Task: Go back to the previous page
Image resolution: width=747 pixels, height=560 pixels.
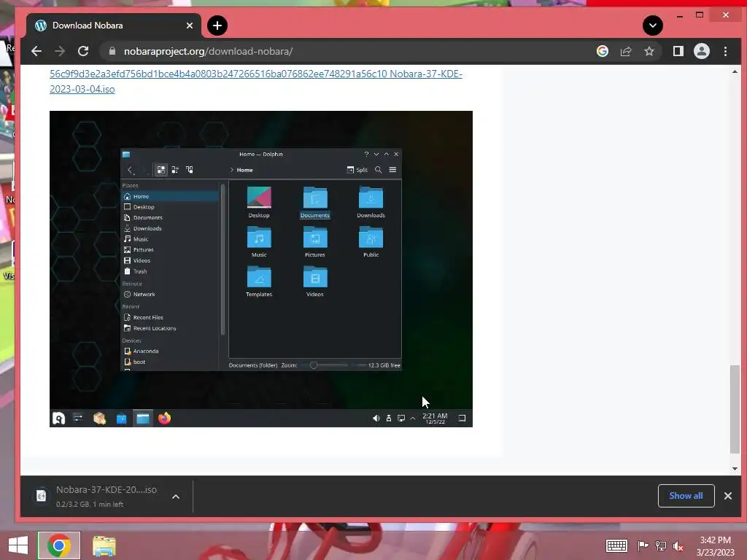Action: click(36, 52)
